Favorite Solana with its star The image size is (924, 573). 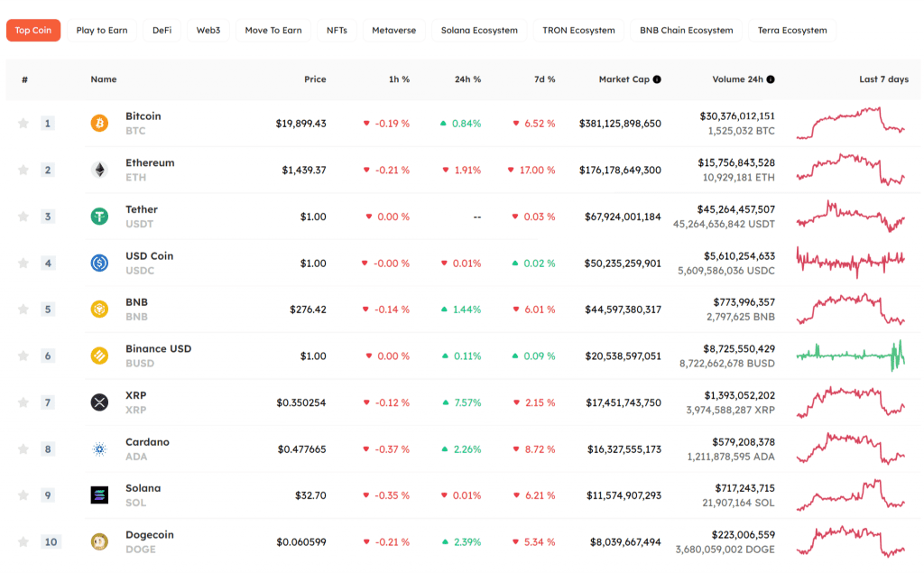(x=23, y=495)
